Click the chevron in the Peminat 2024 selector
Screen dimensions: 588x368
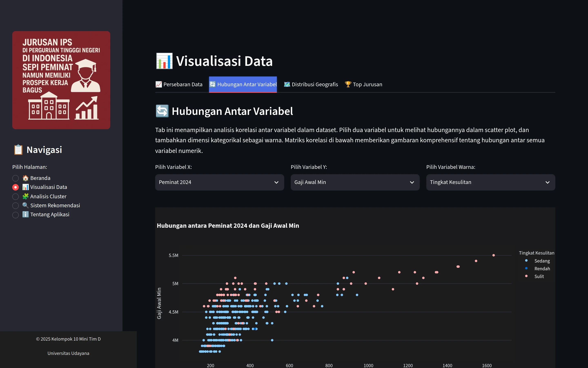pos(276,182)
